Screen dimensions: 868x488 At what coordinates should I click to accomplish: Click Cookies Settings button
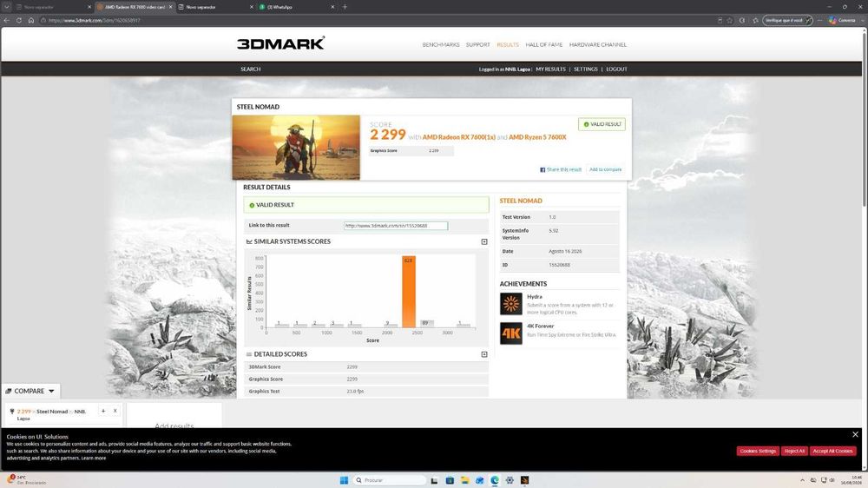pyautogui.click(x=758, y=451)
